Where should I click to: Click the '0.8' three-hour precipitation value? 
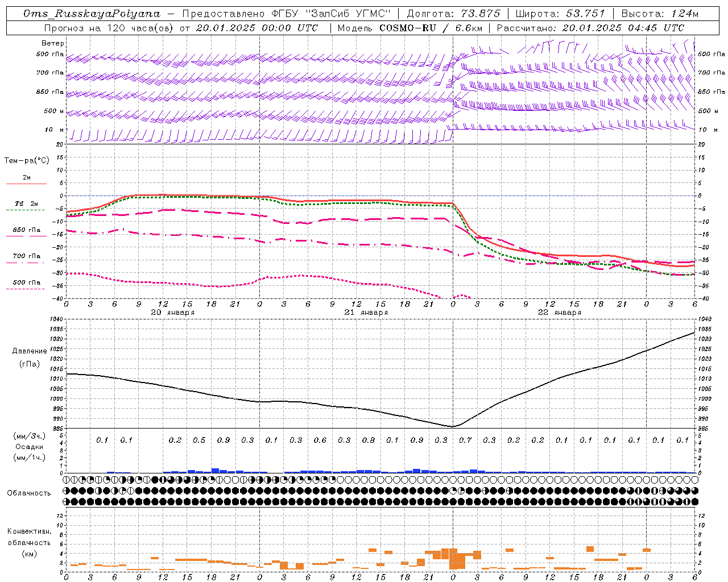(x=369, y=440)
